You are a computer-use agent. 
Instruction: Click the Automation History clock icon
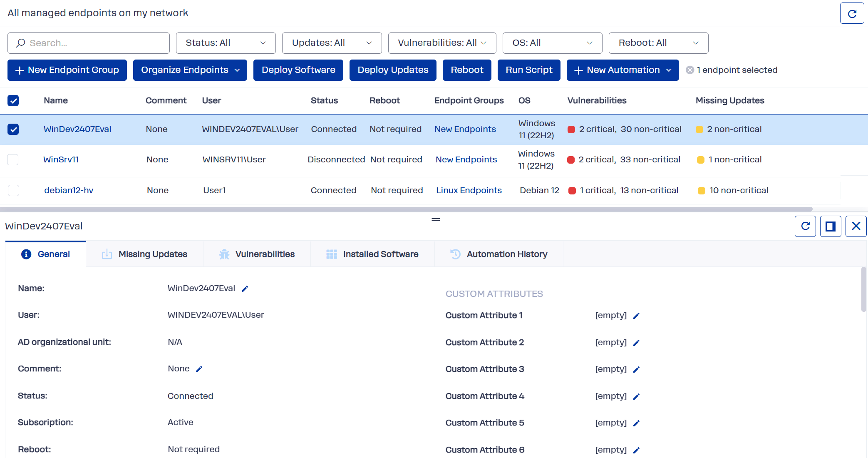point(455,254)
